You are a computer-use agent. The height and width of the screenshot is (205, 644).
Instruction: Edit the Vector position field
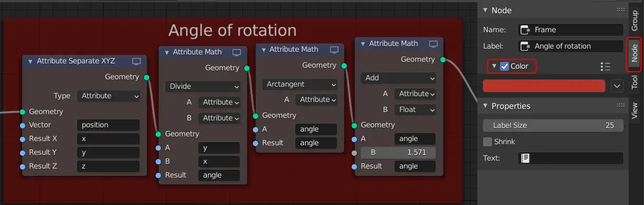108,125
